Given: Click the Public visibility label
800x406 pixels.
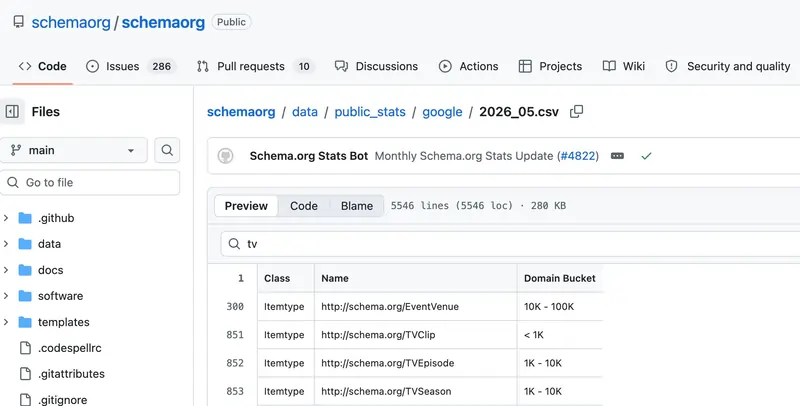Looking at the screenshot, I should point(231,22).
